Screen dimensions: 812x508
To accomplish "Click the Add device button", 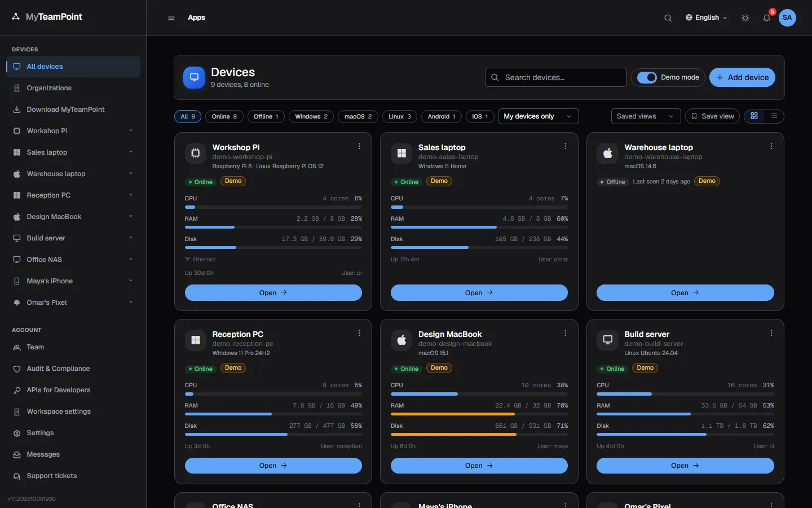I will [x=742, y=77].
